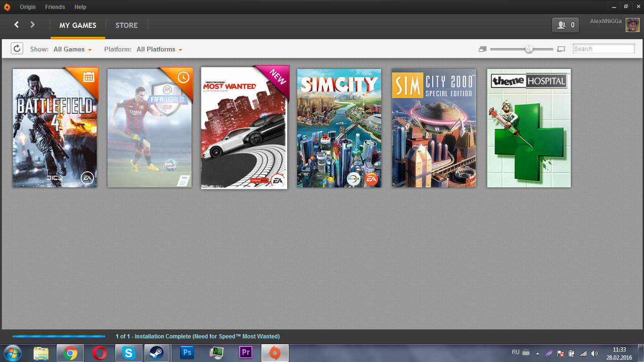Screen dimensions: 644x362
Task: Select the small tiles size icon
Action: pos(482,49)
